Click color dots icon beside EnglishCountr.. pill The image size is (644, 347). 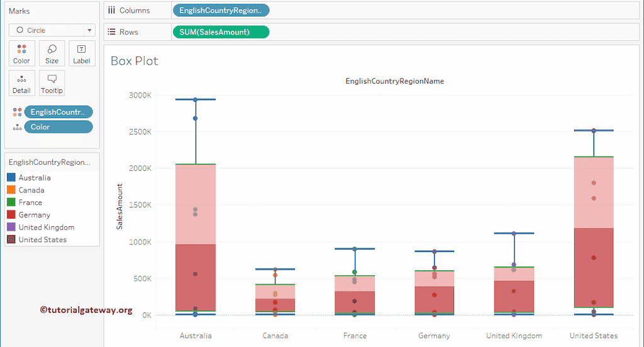(17, 113)
